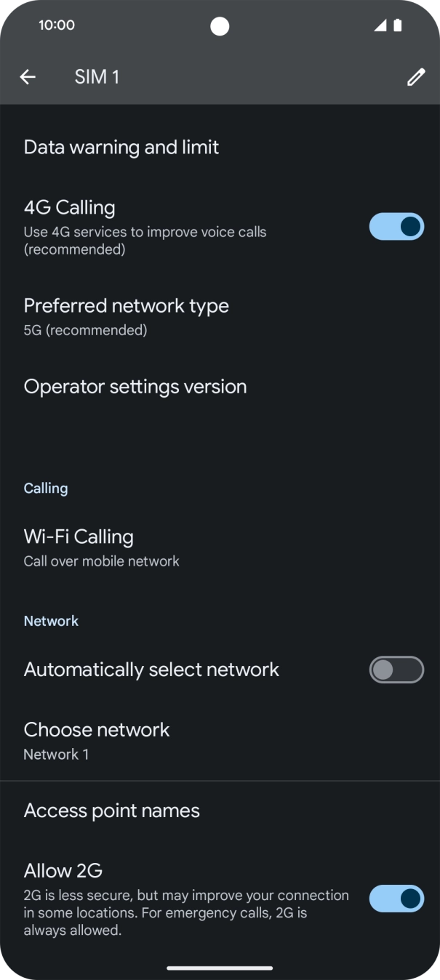Turn on Automatically select network

point(396,670)
